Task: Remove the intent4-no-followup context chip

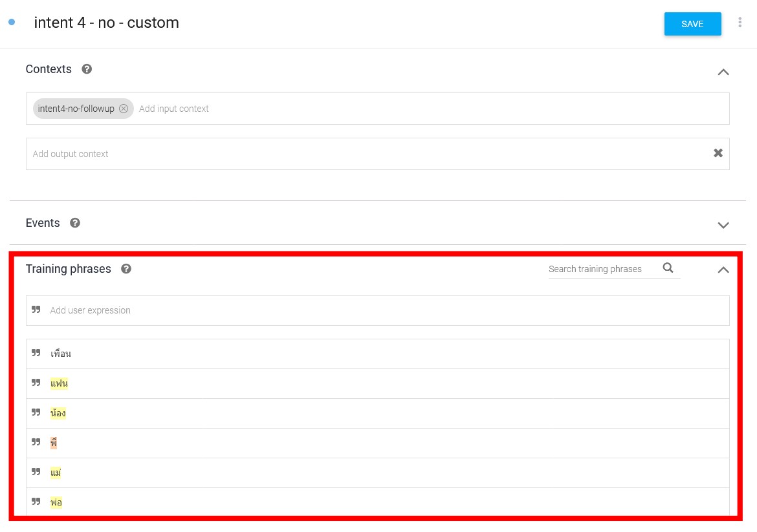Action: pyautogui.click(x=124, y=109)
